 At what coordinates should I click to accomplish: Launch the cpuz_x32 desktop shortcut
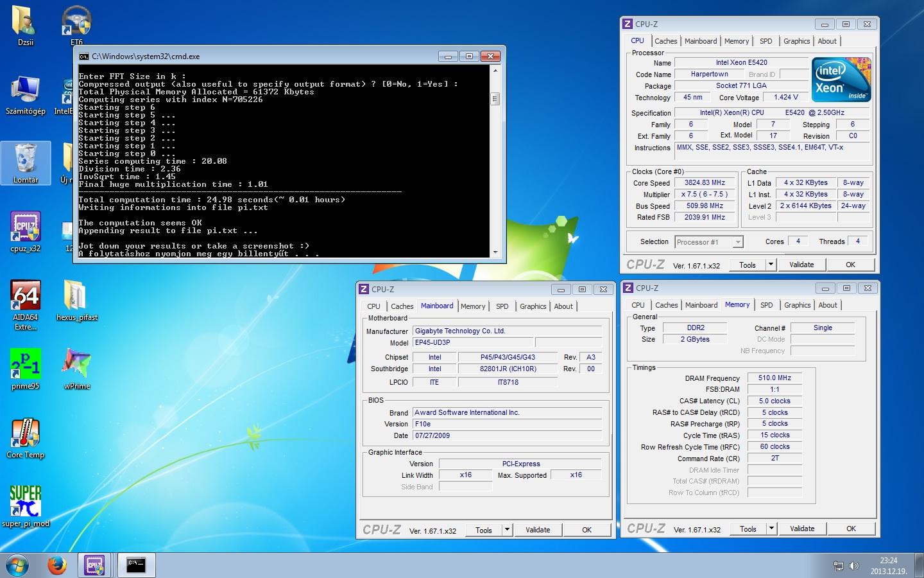tap(26, 232)
